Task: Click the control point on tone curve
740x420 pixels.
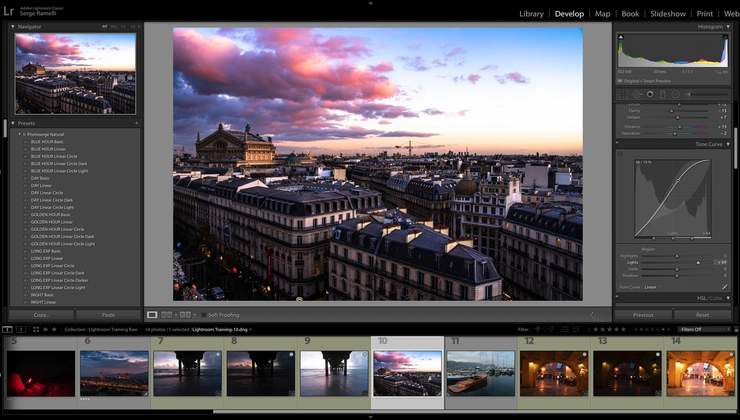Action: coord(678,180)
